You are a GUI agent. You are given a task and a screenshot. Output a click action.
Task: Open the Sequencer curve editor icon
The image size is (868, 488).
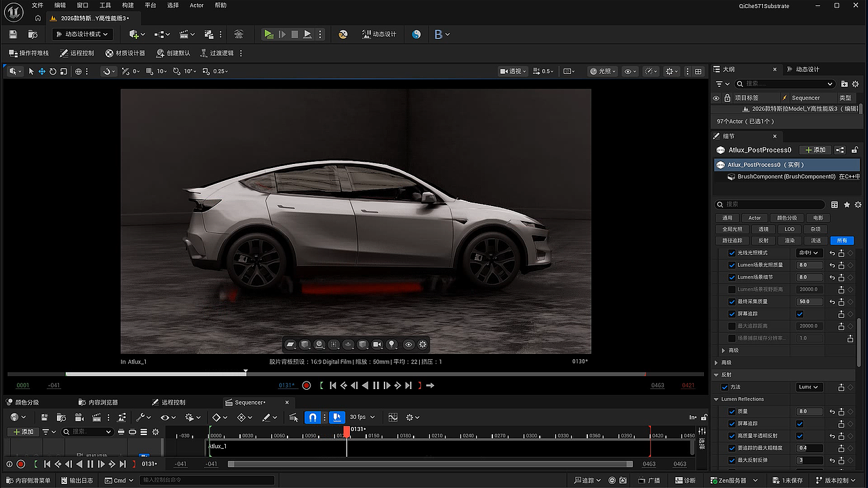(x=393, y=418)
